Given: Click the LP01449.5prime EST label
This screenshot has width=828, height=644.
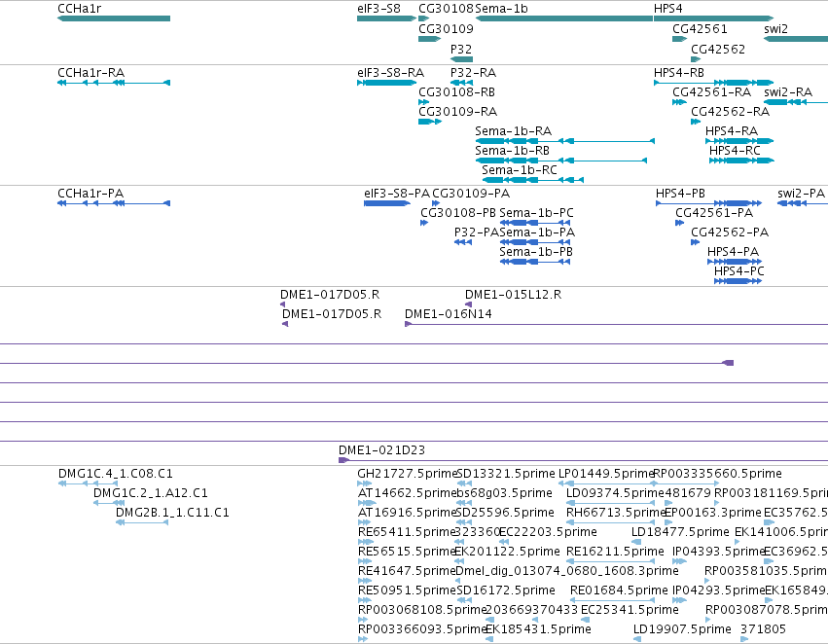Looking at the screenshot, I should click(606, 474).
